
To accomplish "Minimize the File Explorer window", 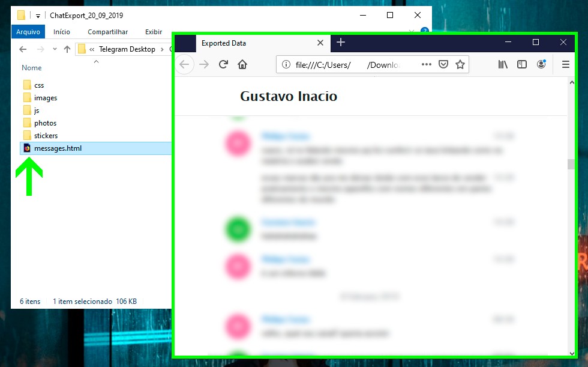I will pos(363,15).
